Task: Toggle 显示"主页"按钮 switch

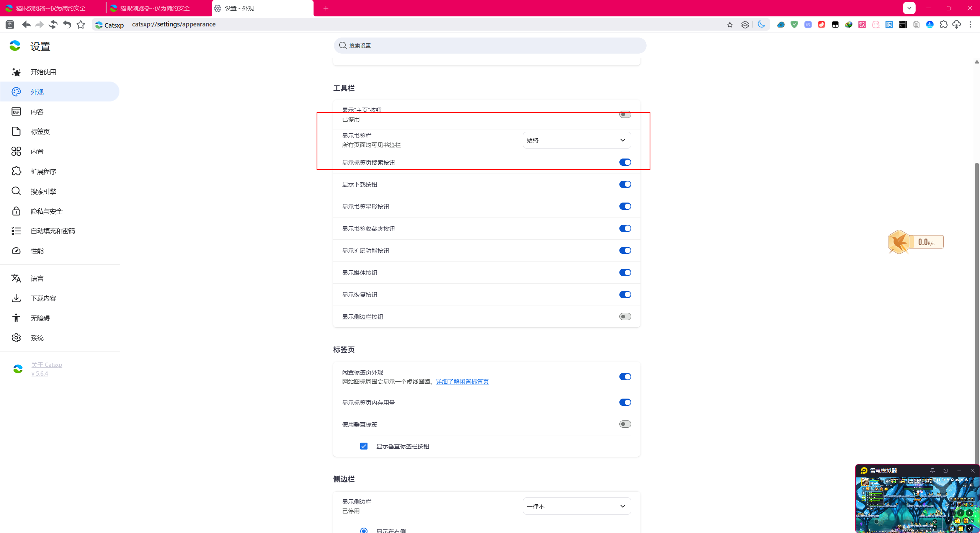Action: pyautogui.click(x=625, y=114)
